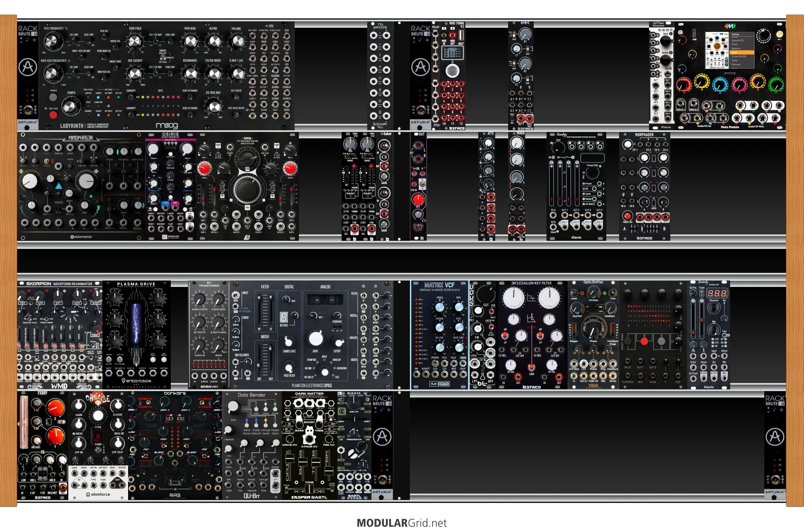The image size is (804, 532).
Task: Select the Bastl Pizza module
Action: [x=354, y=446]
